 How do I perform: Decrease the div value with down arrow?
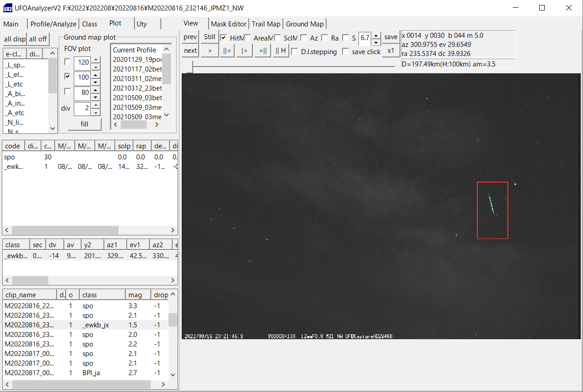coord(95,112)
